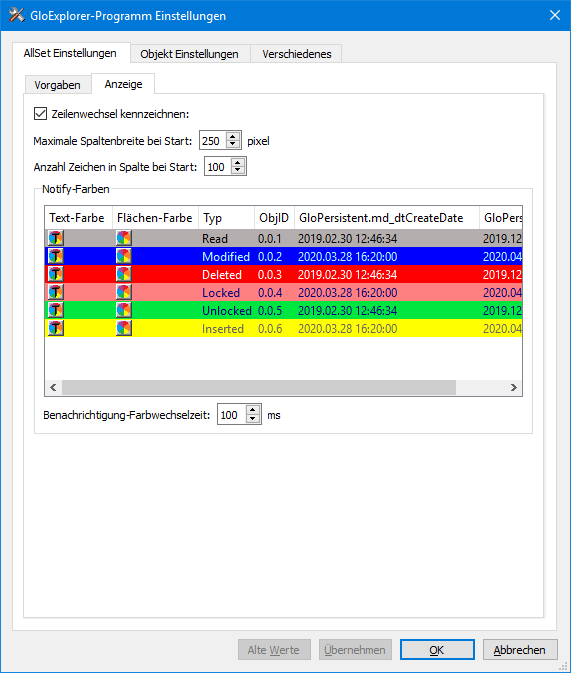571x673 pixels.
Task: Decrease Anzahl Zeichen in Spalte with down arrow
Action: click(237, 170)
